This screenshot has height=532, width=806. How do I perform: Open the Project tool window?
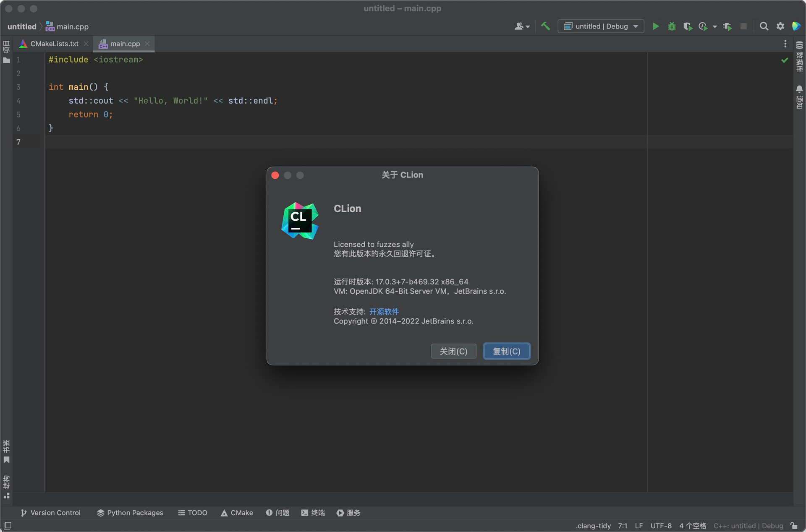(x=6, y=52)
